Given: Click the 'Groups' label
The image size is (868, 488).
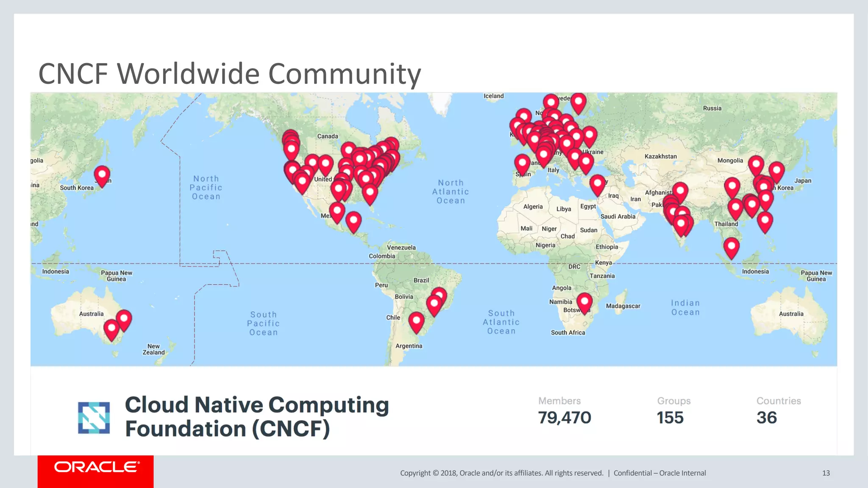Looking at the screenshot, I should coord(674,401).
